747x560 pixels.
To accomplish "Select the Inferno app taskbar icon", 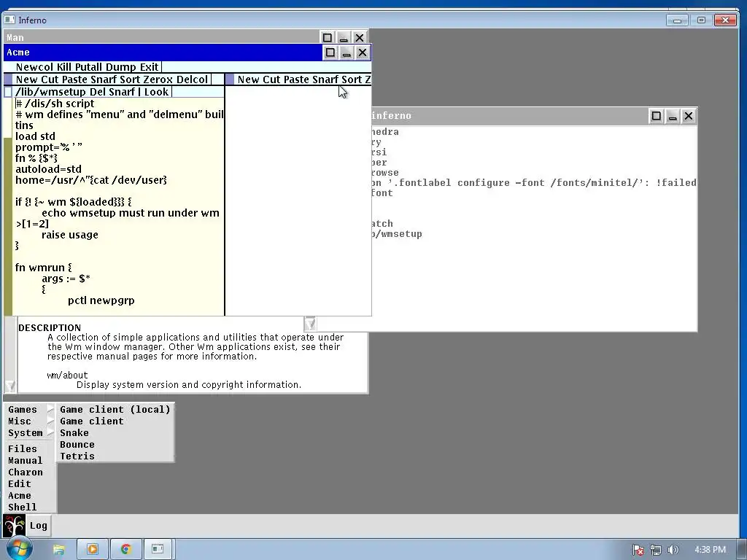I will 158,549.
